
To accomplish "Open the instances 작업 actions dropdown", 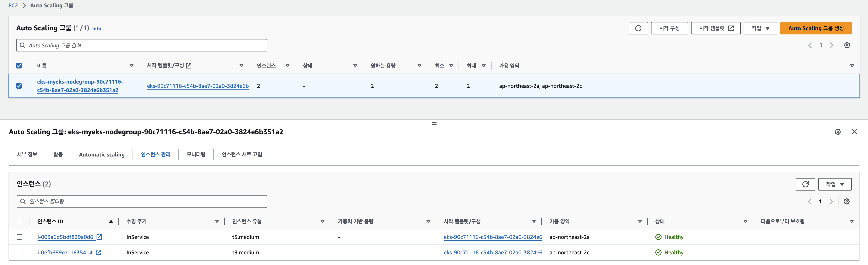I will click(834, 184).
